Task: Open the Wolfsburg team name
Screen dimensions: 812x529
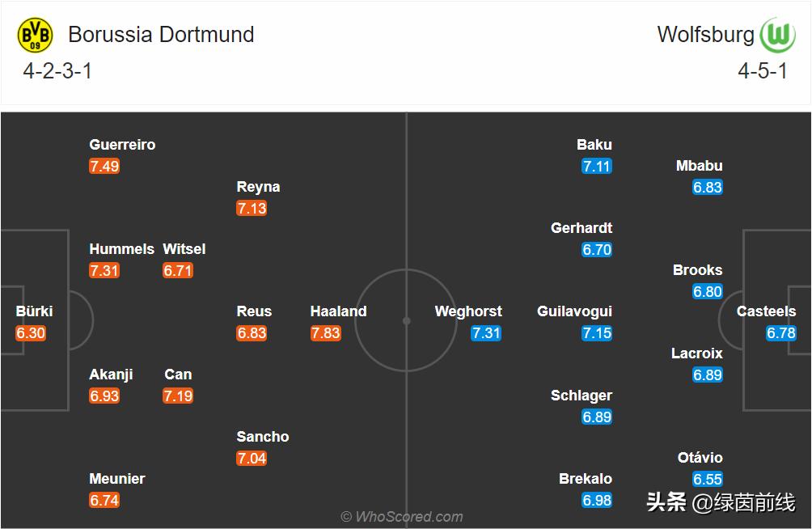Action: click(x=705, y=35)
